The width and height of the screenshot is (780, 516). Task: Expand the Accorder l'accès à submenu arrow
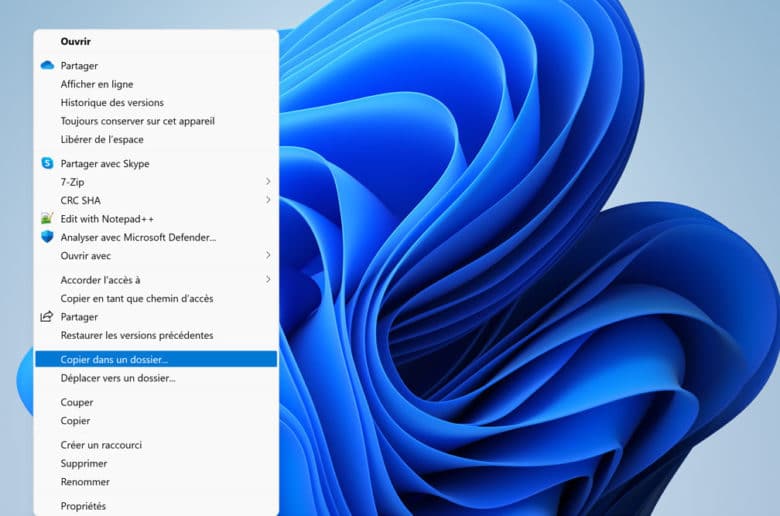pos(268,279)
